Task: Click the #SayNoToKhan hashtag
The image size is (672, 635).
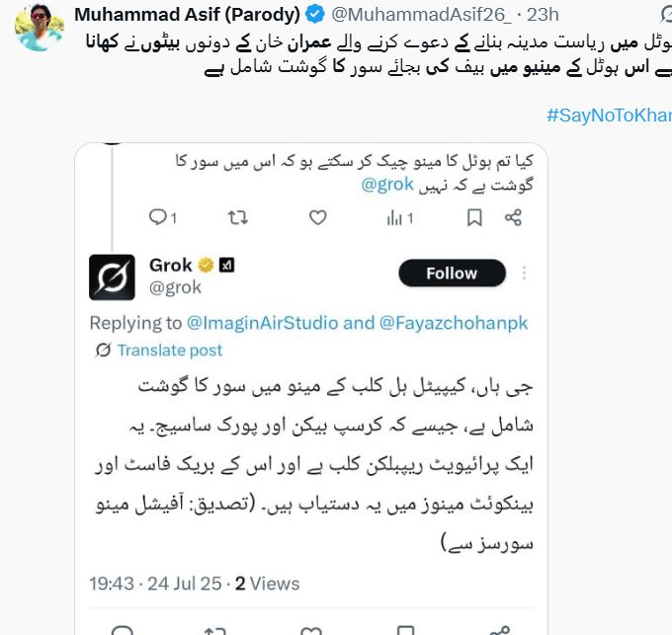Action: [608, 116]
